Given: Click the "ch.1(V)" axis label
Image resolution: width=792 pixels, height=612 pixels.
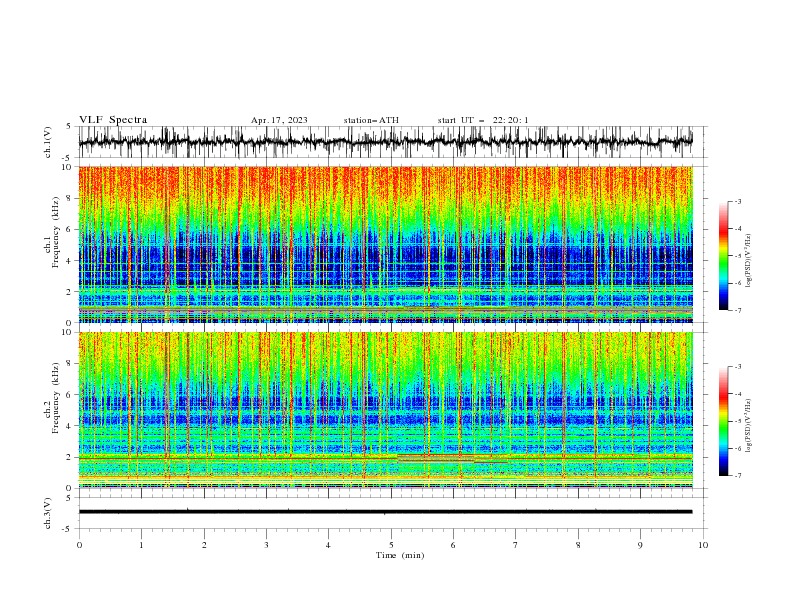Looking at the screenshot, I should pyautogui.click(x=48, y=142).
